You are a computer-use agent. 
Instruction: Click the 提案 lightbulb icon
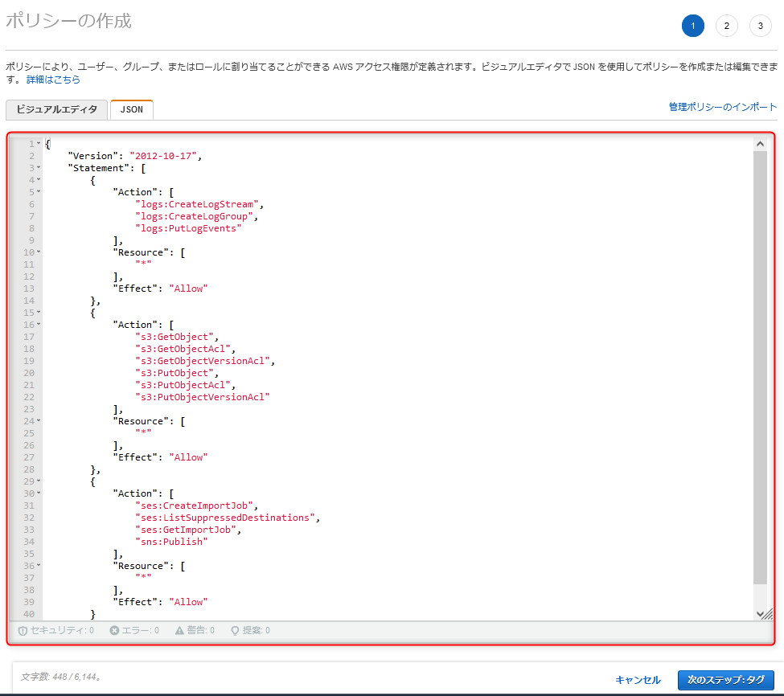point(235,631)
